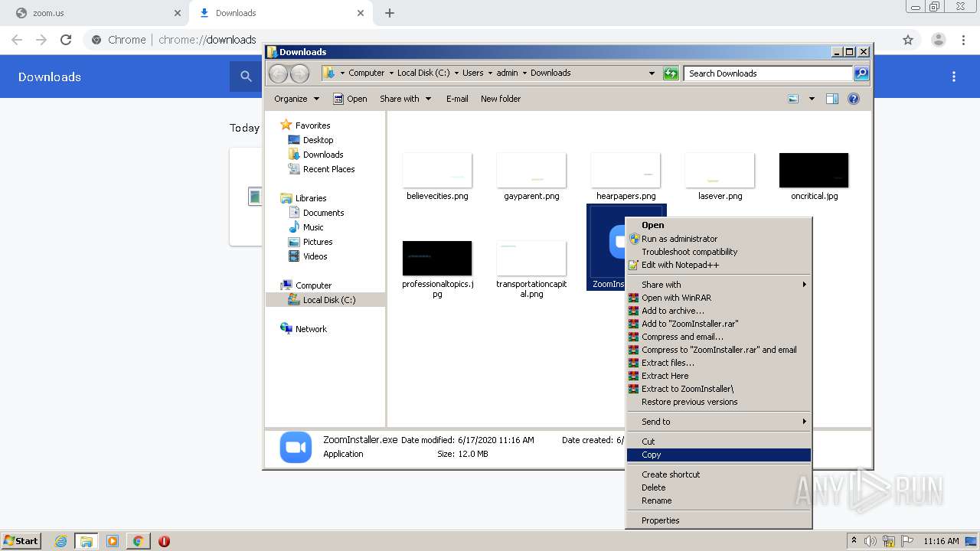980x551 pixels.
Task: Open the view options dropdown arrow
Action: (x=812, y=99)
